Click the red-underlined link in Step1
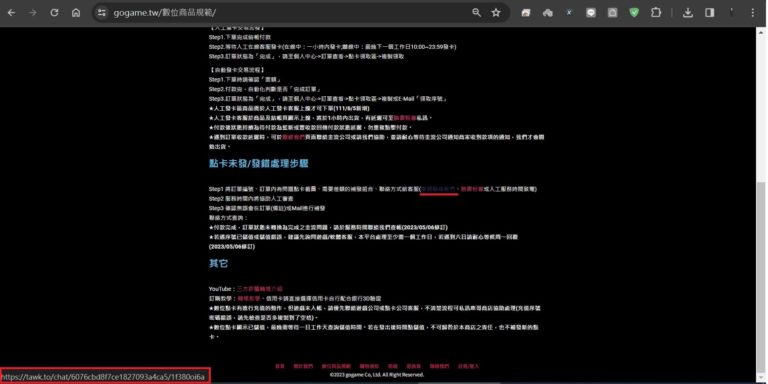Viewport: 768px width, 384px height. coord(439,189)
